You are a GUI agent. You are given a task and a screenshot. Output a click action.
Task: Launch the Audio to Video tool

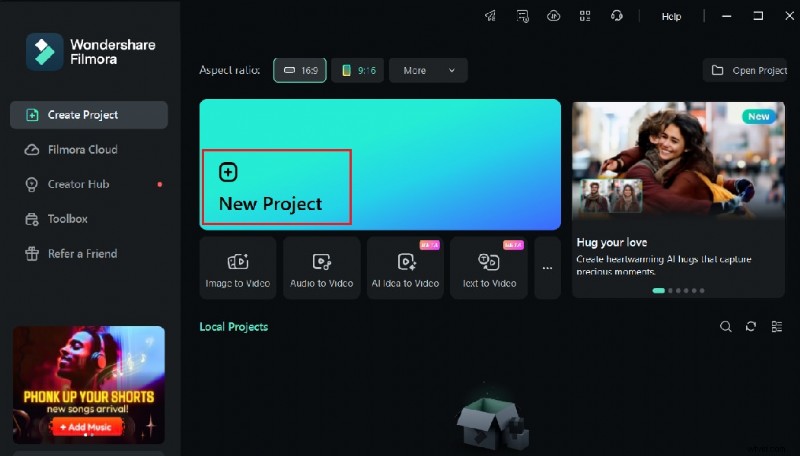pos(321,268)
